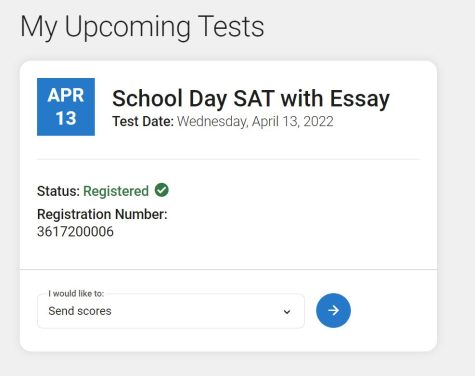The width and height of the screenshot is (475, 376).
Task: Click the APR month text in badge
Action: [x=66, y=96]
